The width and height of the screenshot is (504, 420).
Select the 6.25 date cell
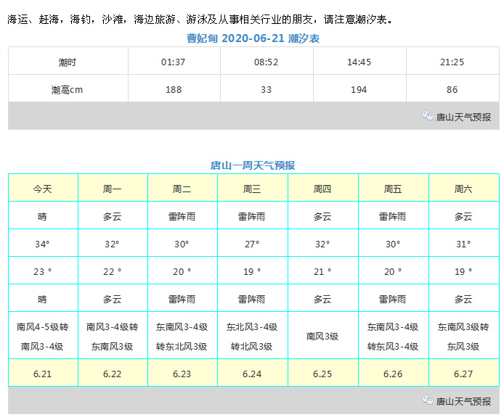pos(322,374)
